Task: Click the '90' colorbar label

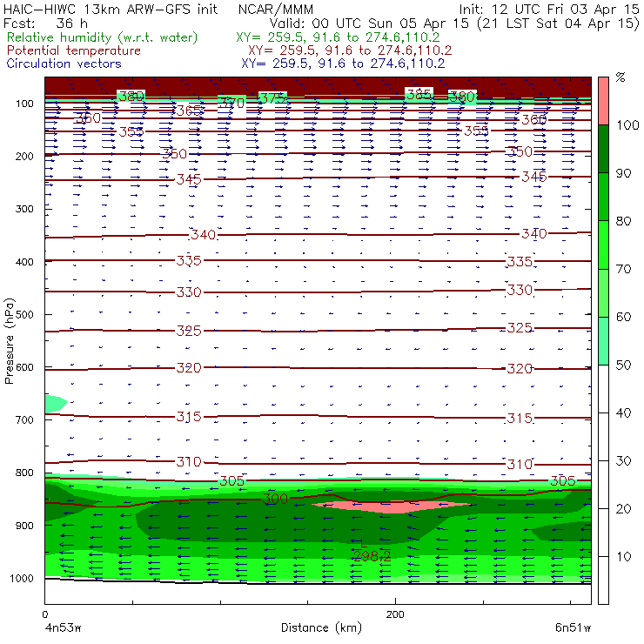Action: click(623, 173)
